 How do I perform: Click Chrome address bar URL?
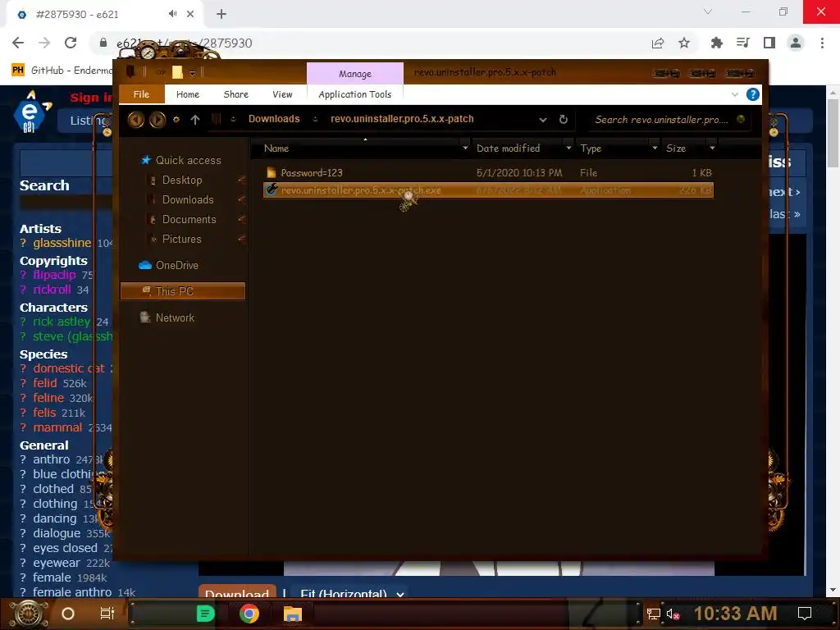(x=185, y=43)
